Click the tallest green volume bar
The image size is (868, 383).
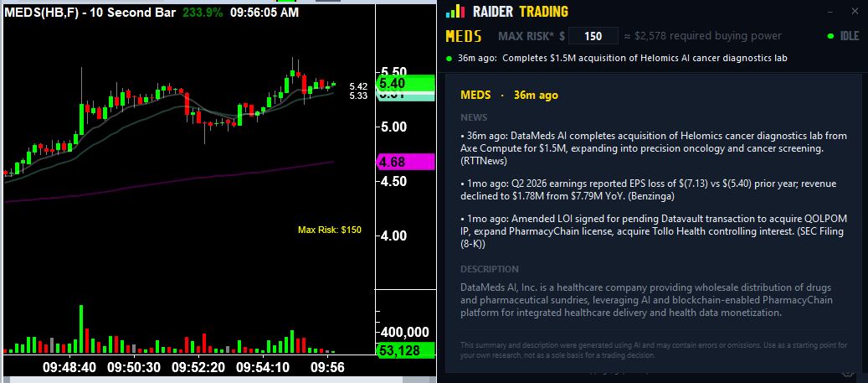pyautogui.click(x=81, y=329)
